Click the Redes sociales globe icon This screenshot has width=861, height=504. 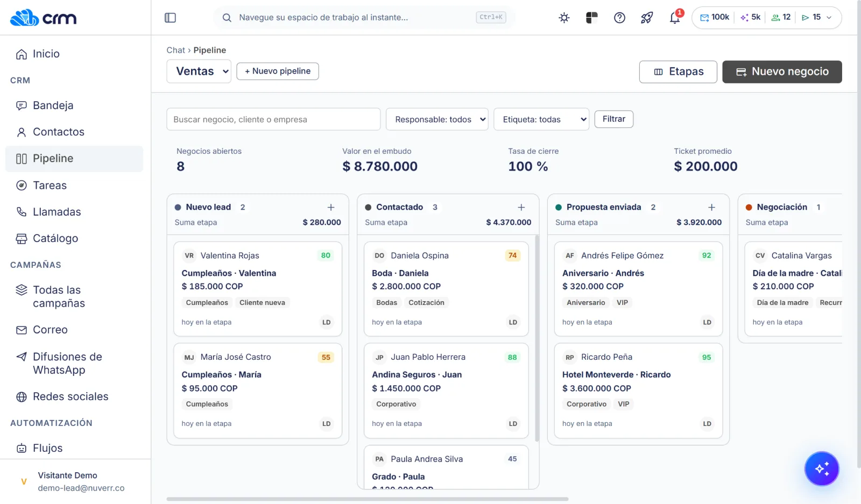coord(22,397)
